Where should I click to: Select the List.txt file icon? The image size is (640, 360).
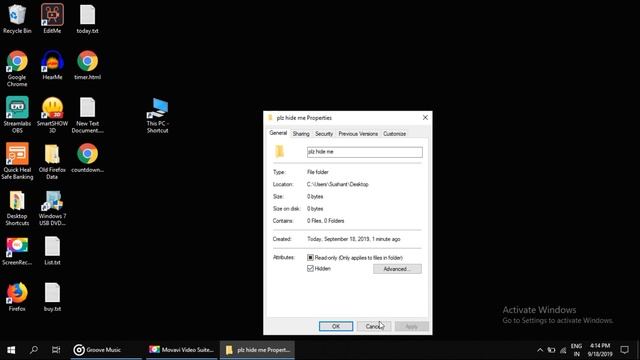click(x=52, y=251)
